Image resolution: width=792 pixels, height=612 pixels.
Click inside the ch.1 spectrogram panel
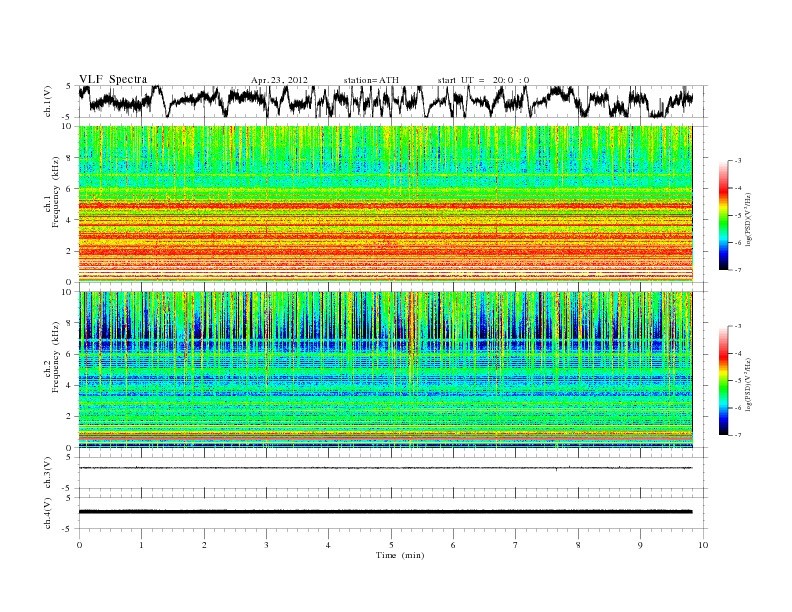(x=386, y=204)
